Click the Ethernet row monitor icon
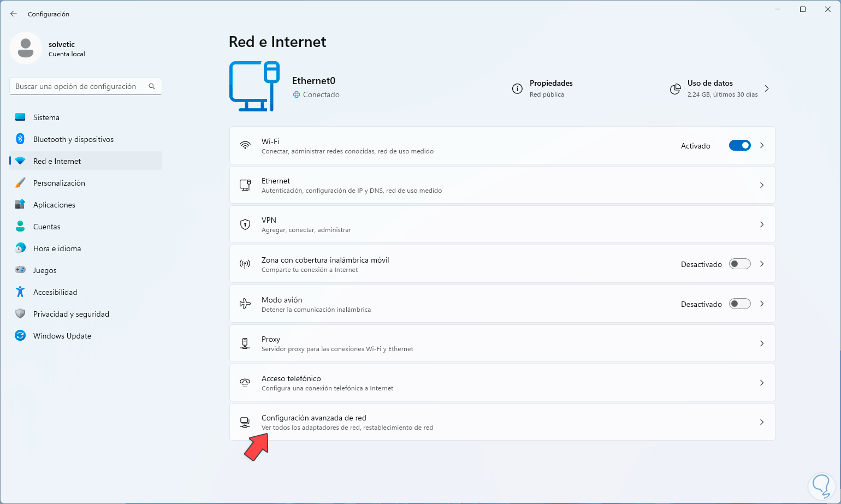 click(245, 185)
